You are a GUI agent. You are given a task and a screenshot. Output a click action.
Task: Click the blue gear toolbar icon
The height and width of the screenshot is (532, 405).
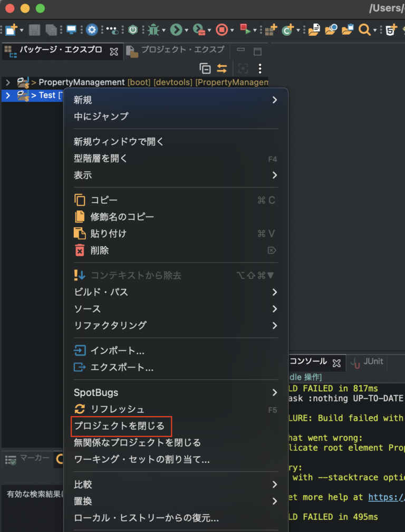pyautogui.click(x=92, y=30)
